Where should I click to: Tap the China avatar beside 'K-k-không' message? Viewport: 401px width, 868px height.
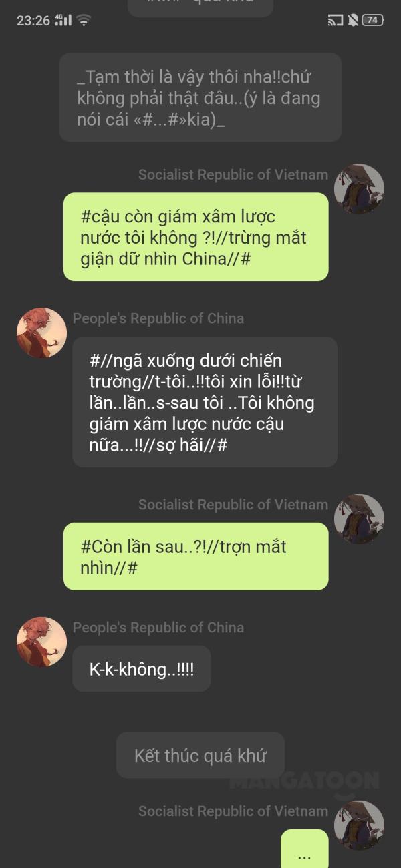(41, 642)
